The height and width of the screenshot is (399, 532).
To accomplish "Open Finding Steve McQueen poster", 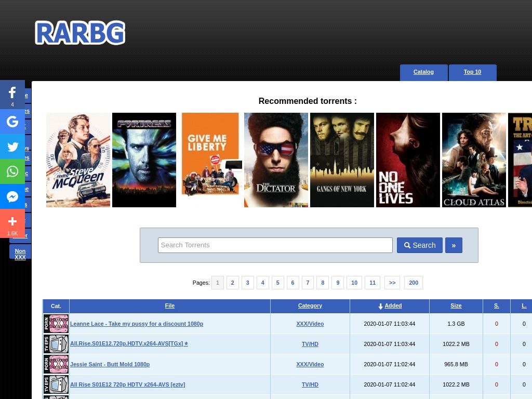I will coord(78,160).
